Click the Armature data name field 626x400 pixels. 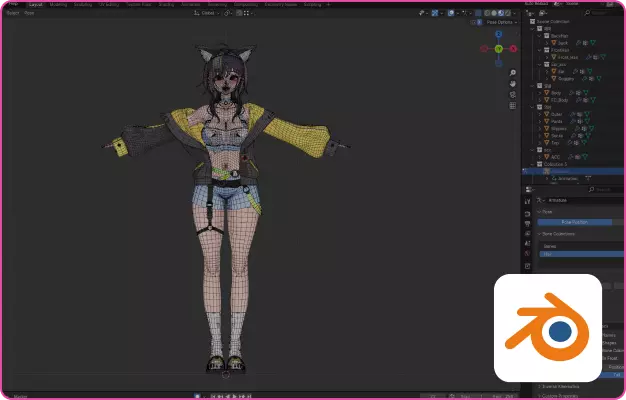[x=585, y=200]
